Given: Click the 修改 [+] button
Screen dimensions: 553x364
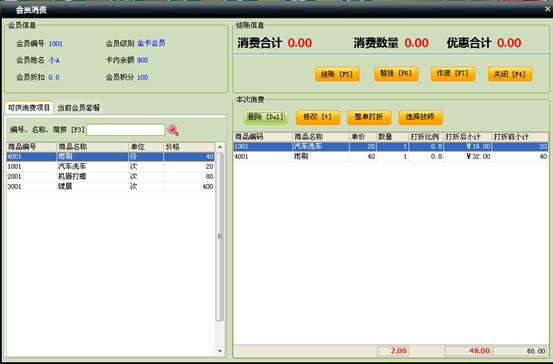Looking at the screenshot, I should point(318,117).
